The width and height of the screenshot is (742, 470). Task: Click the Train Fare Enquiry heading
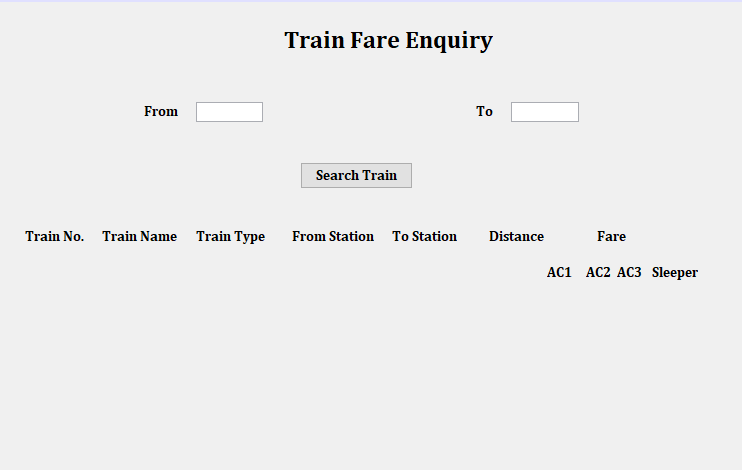coord(389,40)
